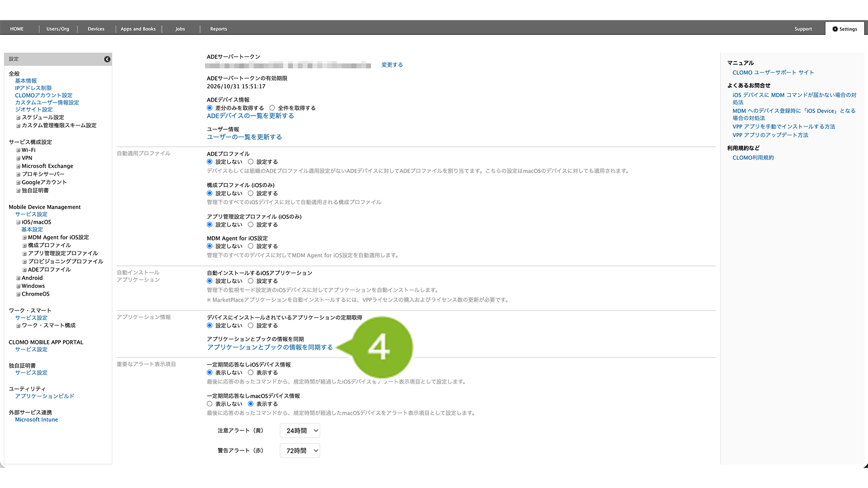868x488 pixels.
Task: Select 表示しない for macOS device alerts
Action: [209, 404]
